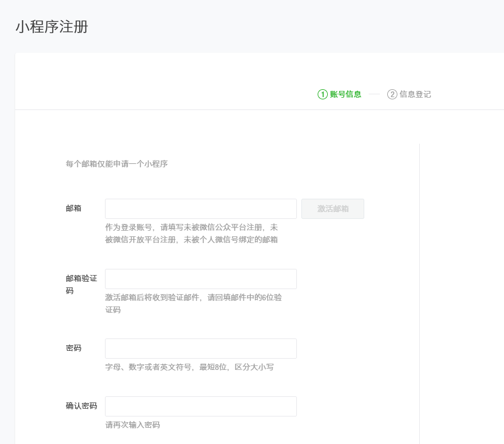Image resolution: width=504 pixels, height=444 pixels.
Task: Click the 激活邮箱 button
Action: [333, 208]
